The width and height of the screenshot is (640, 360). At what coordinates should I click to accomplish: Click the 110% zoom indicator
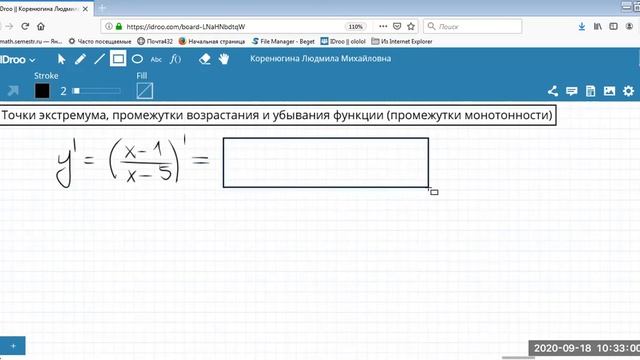pyautogui.click(x=356, y=27)
